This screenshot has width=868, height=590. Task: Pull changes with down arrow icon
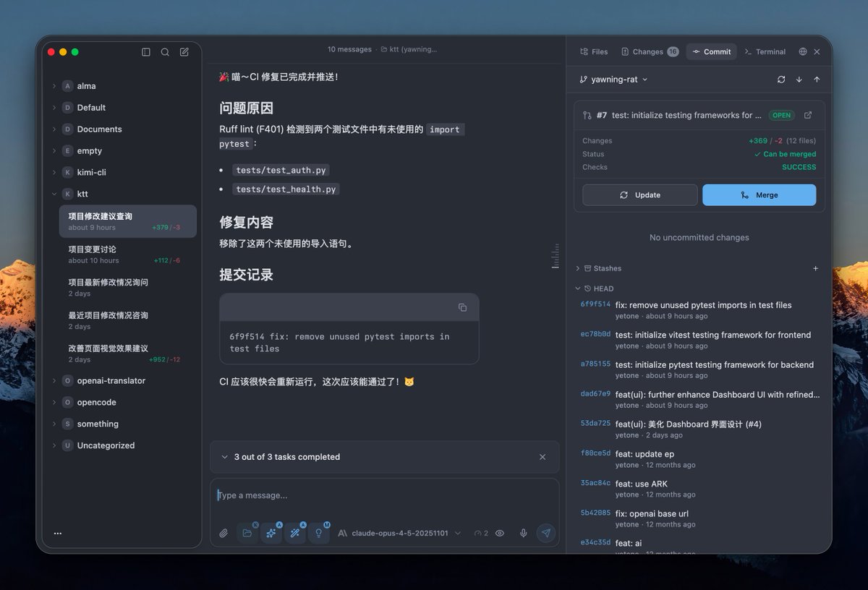coord(799,80)
